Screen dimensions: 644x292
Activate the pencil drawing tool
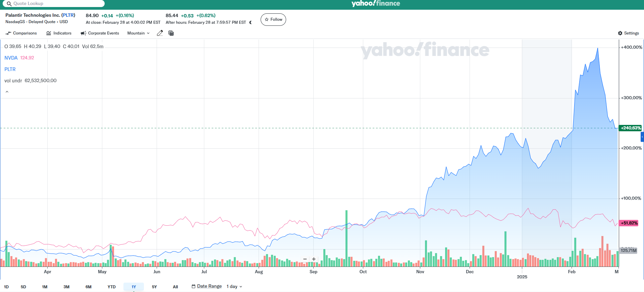tap(160, 33)
